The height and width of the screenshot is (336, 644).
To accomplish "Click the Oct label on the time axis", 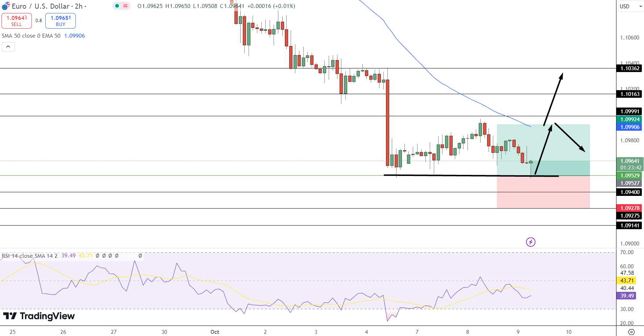I will pos(215,332).
